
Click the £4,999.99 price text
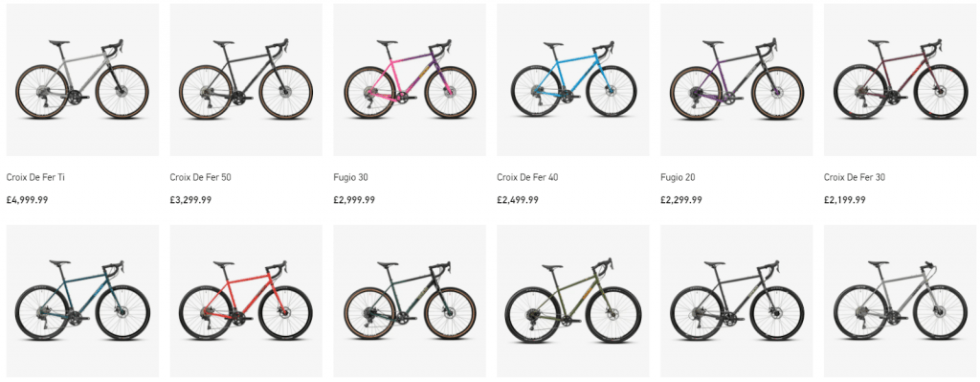[28, 200]
